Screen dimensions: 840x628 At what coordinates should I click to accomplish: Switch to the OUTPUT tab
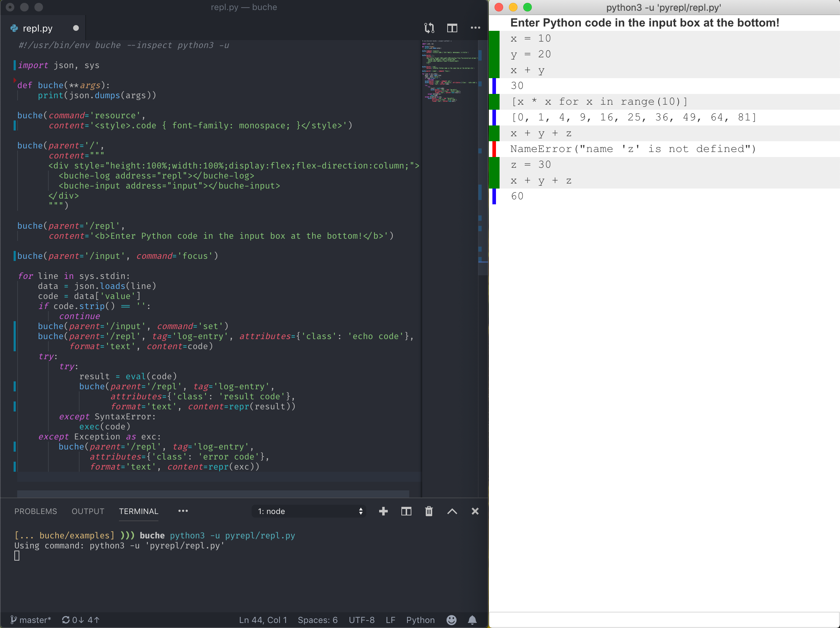click(x=88, y=512)
